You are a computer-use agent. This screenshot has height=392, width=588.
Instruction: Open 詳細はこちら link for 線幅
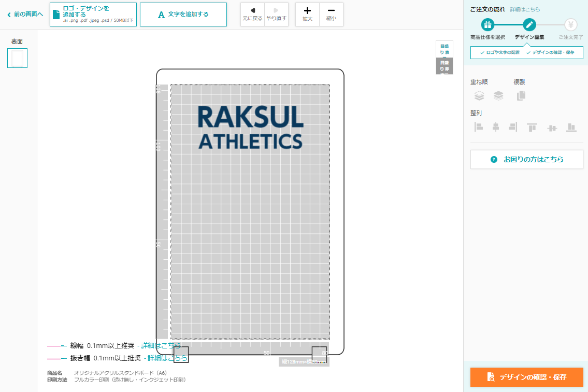[161, 345]
